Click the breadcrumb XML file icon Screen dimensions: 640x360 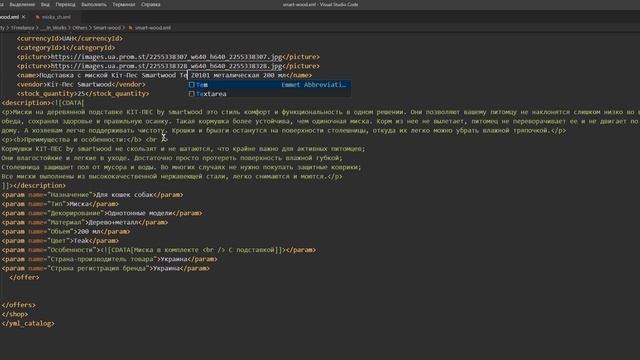coord(131,28)
